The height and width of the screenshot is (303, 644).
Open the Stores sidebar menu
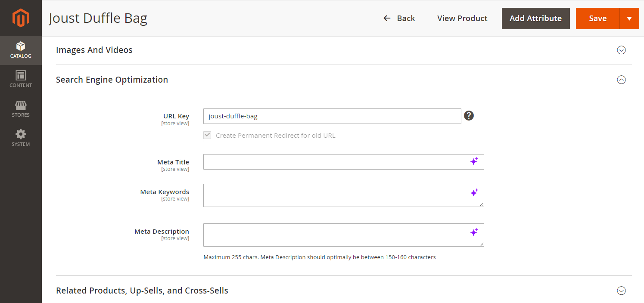point(21,109)
